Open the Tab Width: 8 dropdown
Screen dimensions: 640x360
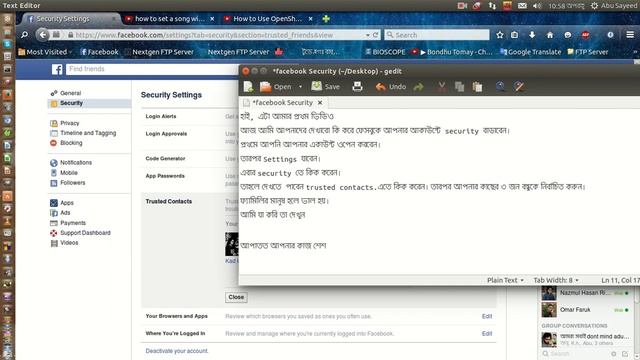[556, 280]
